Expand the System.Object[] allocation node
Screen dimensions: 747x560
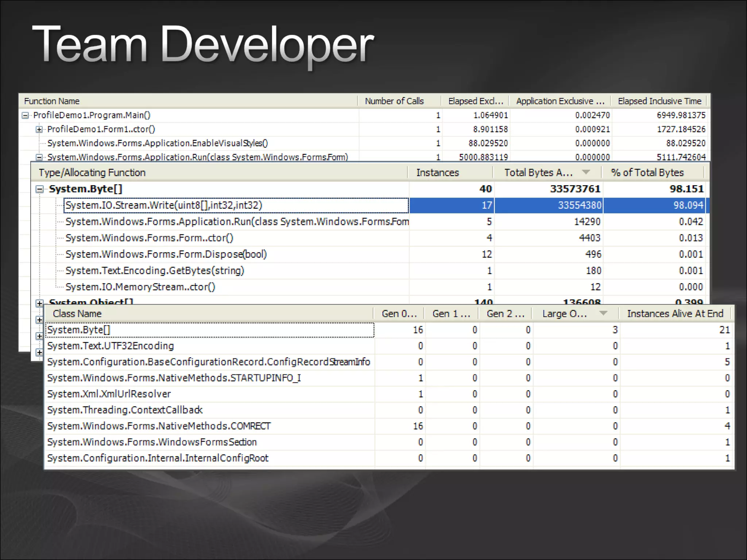point(40,303)
